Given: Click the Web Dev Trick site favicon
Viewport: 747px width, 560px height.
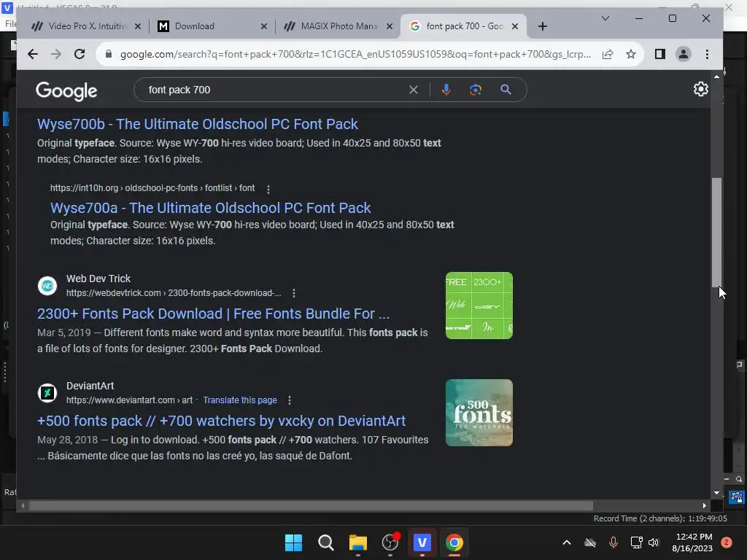Looking at the screenshot, I should pyautogui.click(x=47, y=286).
